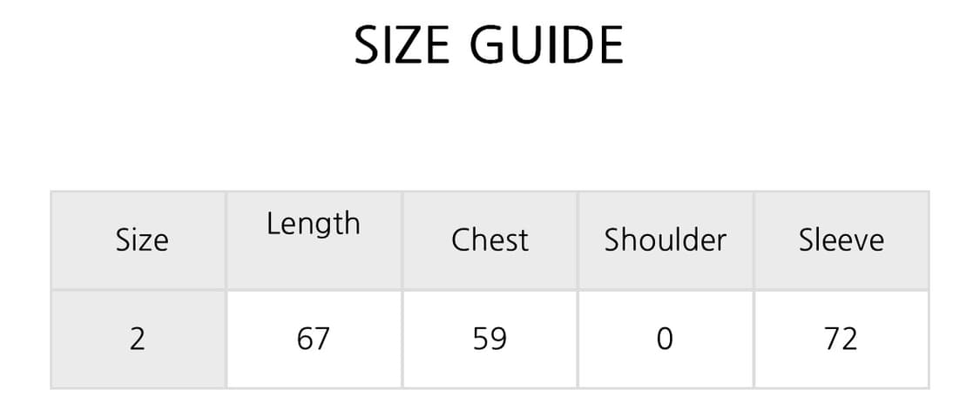Select the Length value 67

[x=313, y=338]
